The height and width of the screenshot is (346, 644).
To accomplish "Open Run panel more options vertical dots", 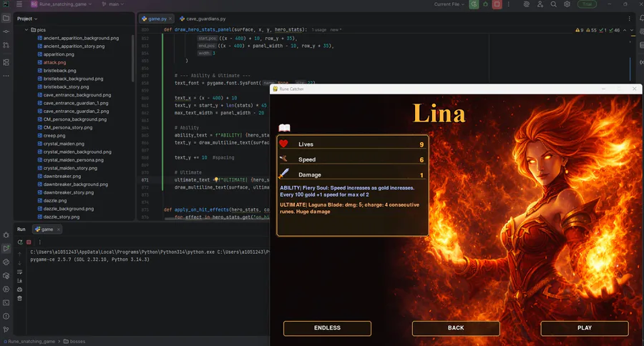I will [x=40, y=242].
